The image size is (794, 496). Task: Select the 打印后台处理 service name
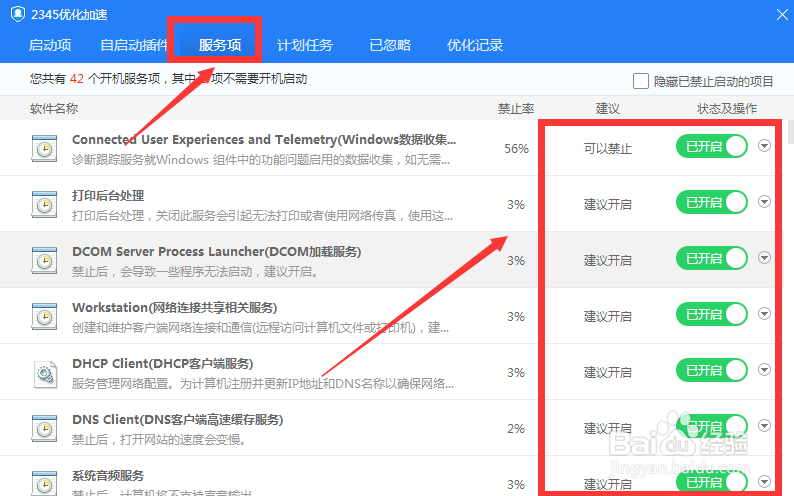pyautogui.click(x=108, y=195)
